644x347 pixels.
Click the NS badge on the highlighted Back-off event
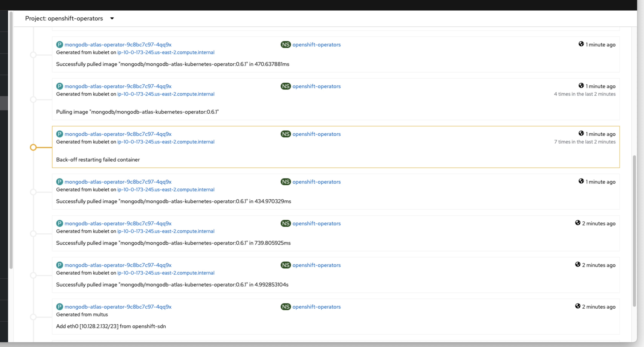[x=285, y=134]
